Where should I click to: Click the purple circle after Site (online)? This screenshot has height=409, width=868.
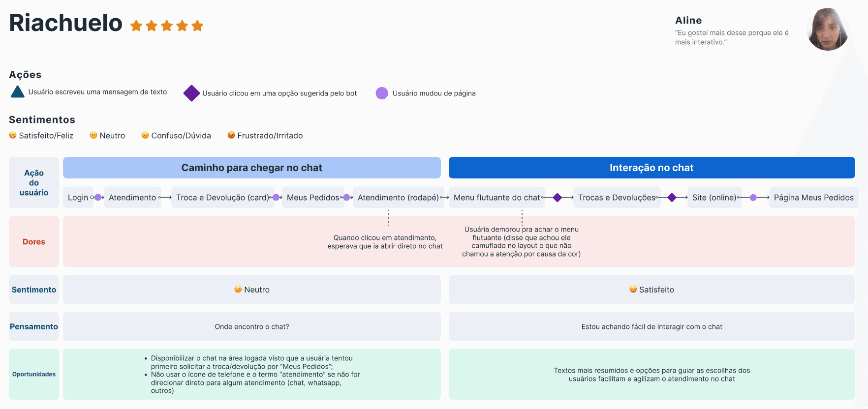[753, 198]
